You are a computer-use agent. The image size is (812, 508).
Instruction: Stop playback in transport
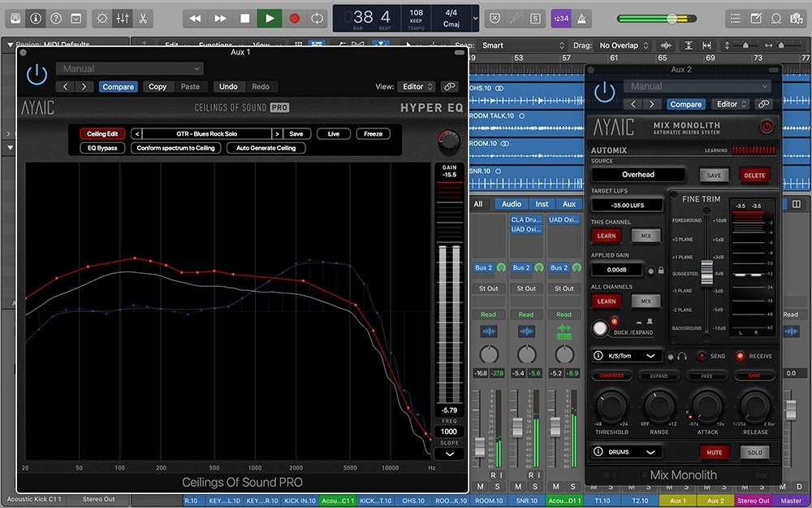[245, 19]
